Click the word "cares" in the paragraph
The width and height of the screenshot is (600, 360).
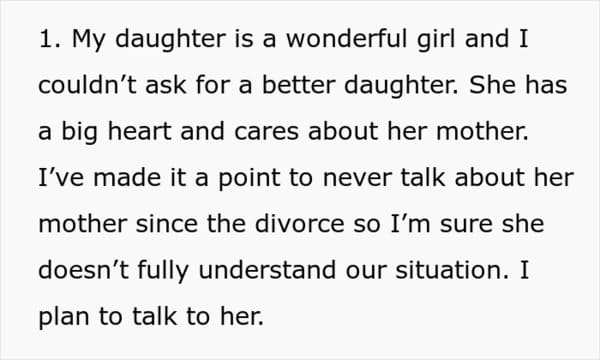click(266, 132)
